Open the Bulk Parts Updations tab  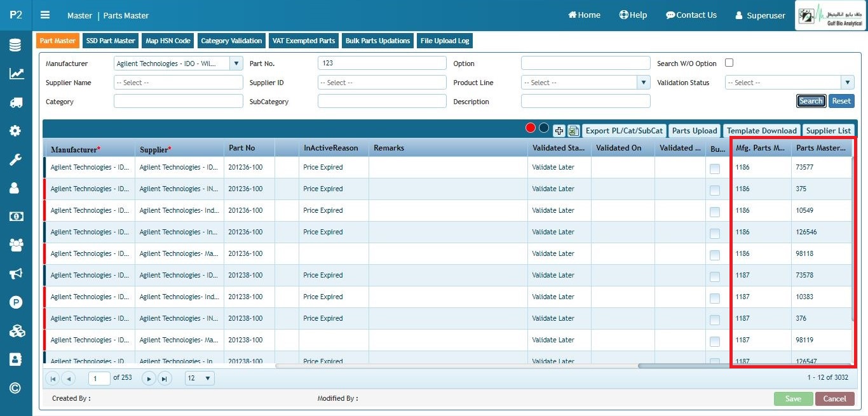(377, 41)
